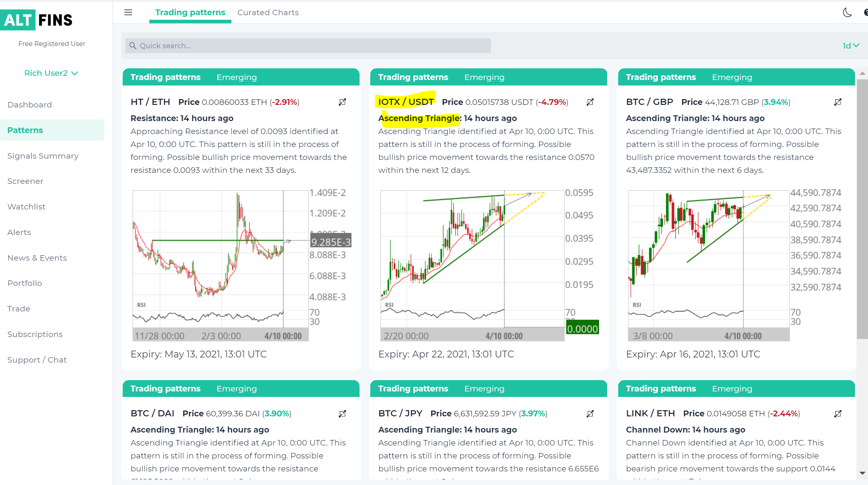Image resolution: width=868 pixels, height=485 pixels.
Task: Open IOTX / USDT chart popout icon
Action: 590,102
